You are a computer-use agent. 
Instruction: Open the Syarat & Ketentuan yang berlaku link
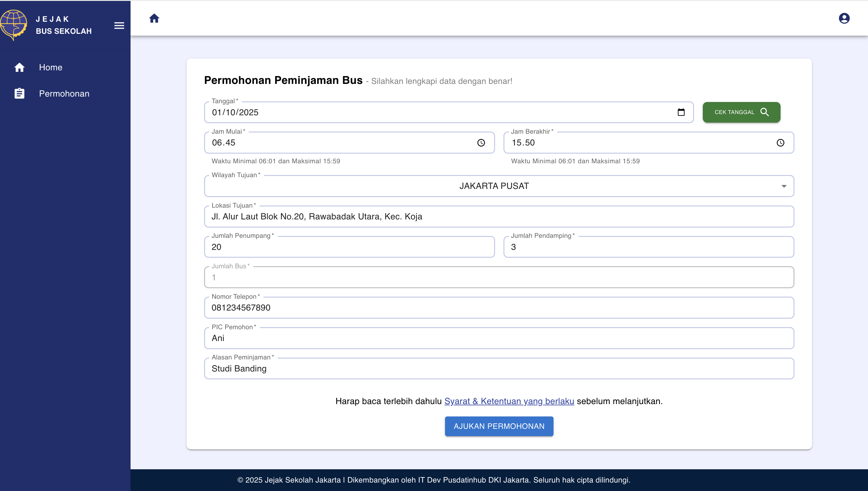(509, 401)
